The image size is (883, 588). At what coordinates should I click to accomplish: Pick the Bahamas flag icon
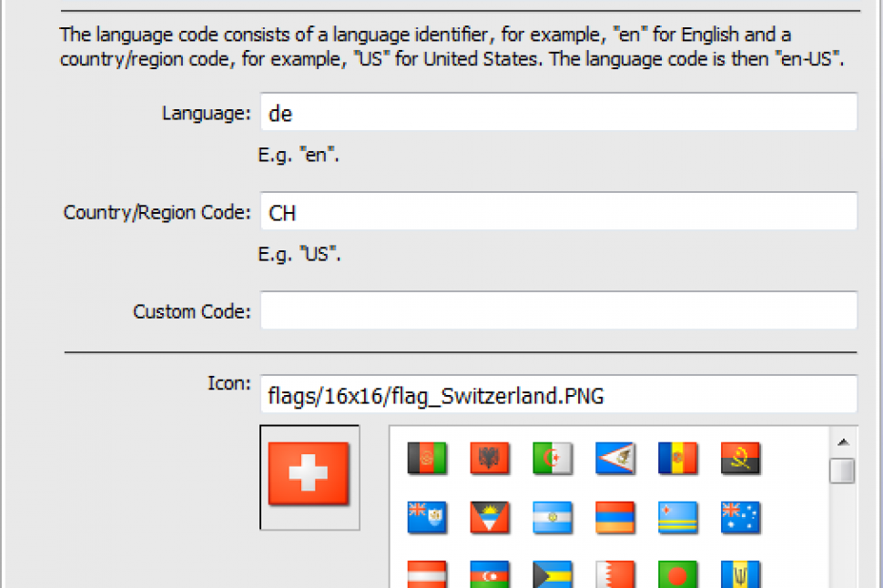point(553,574)
